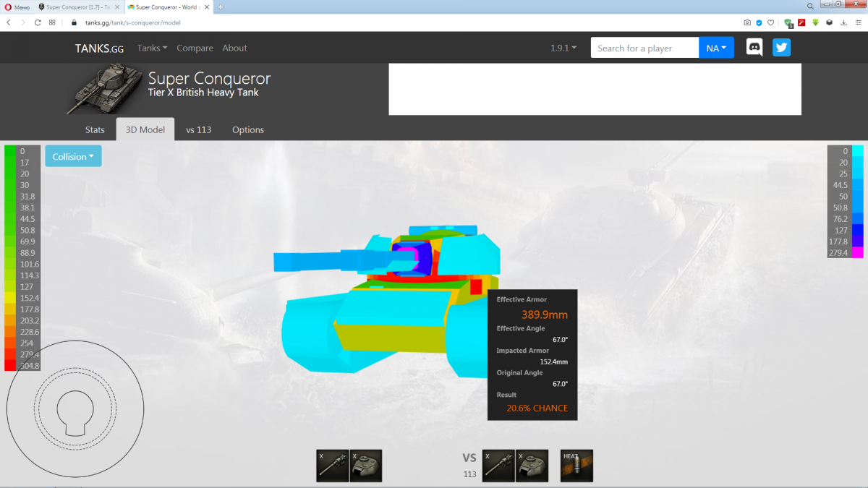Close the Super Conqueror [1.7] tab
868x488 pixels.
(x=117, y=7)
